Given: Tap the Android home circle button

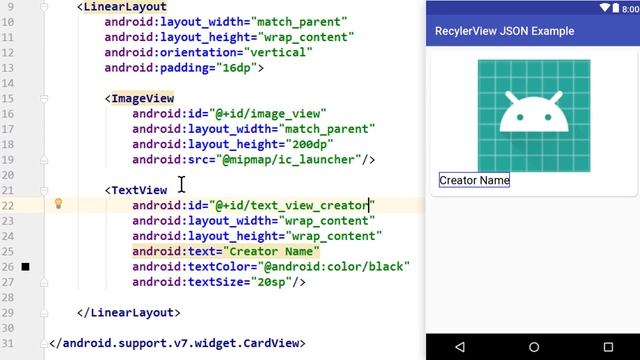Looking at the screenshot, I should pos(534,347).
